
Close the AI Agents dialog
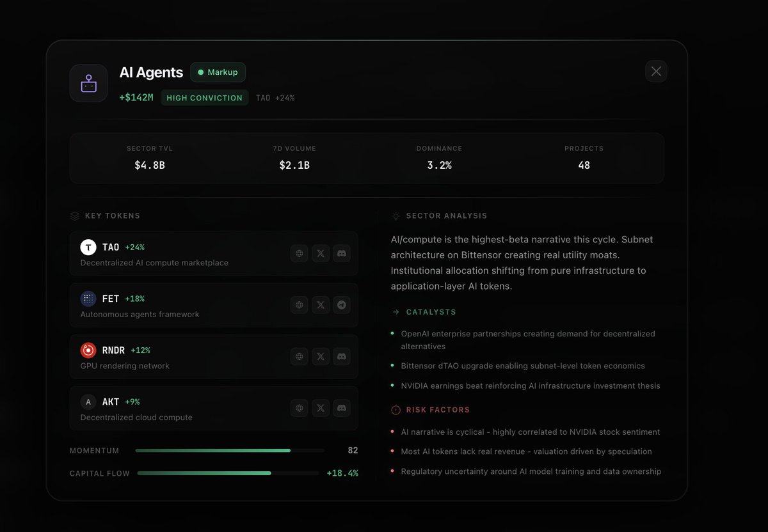[656, 71]
